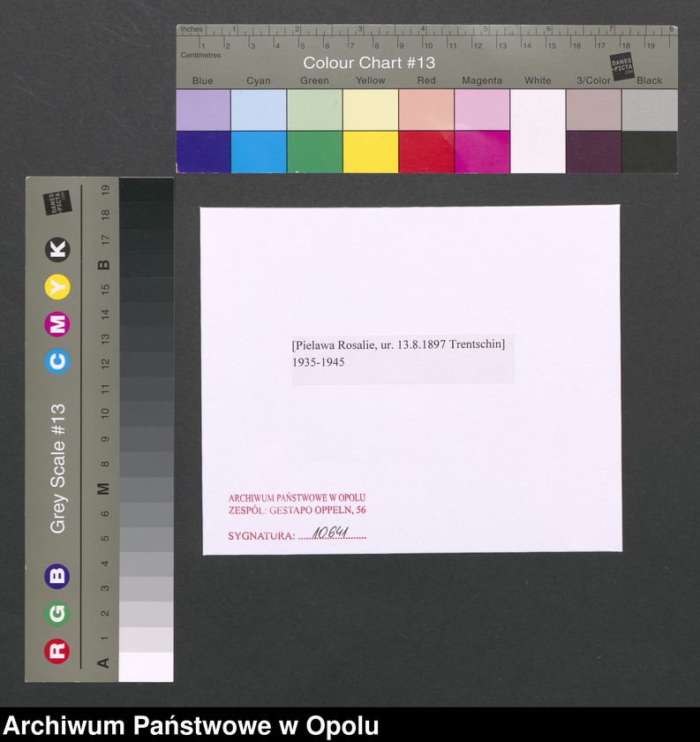Image resolution: width=700 pixels, height=742 pixels.
Task: Pick the light cyan colour swatch
Action: (x=259, y=110)
